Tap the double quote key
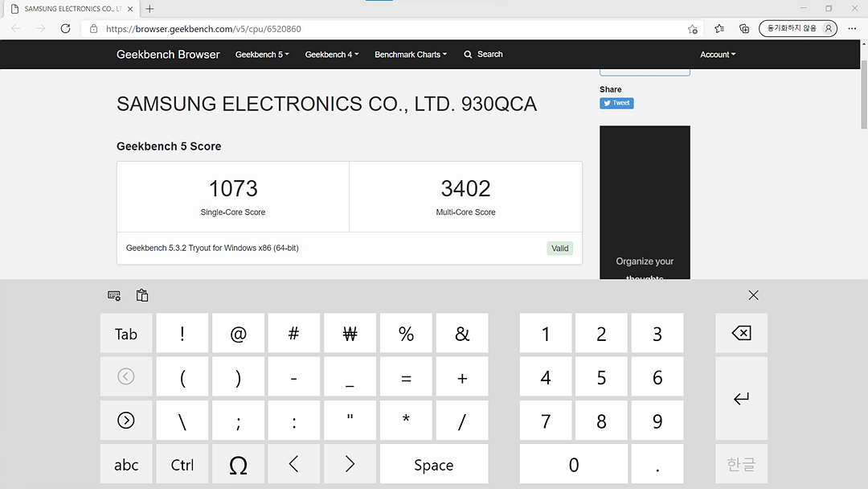Screen dimensions: 868x489 click(x=350, y=421)
